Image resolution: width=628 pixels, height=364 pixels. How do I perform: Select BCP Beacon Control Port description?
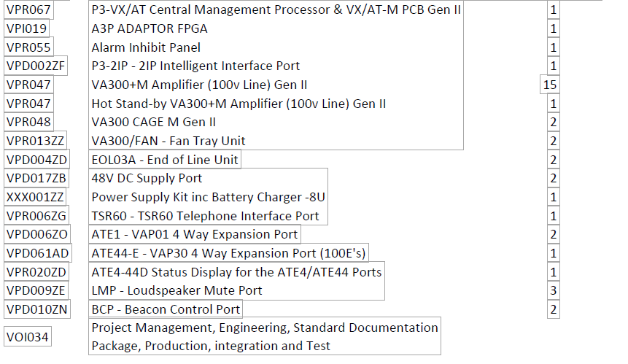166,309
